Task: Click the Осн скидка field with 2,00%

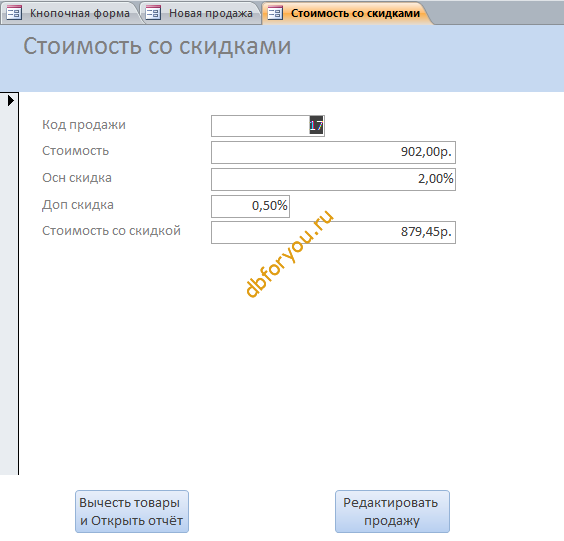Action: tap(333, 179)
